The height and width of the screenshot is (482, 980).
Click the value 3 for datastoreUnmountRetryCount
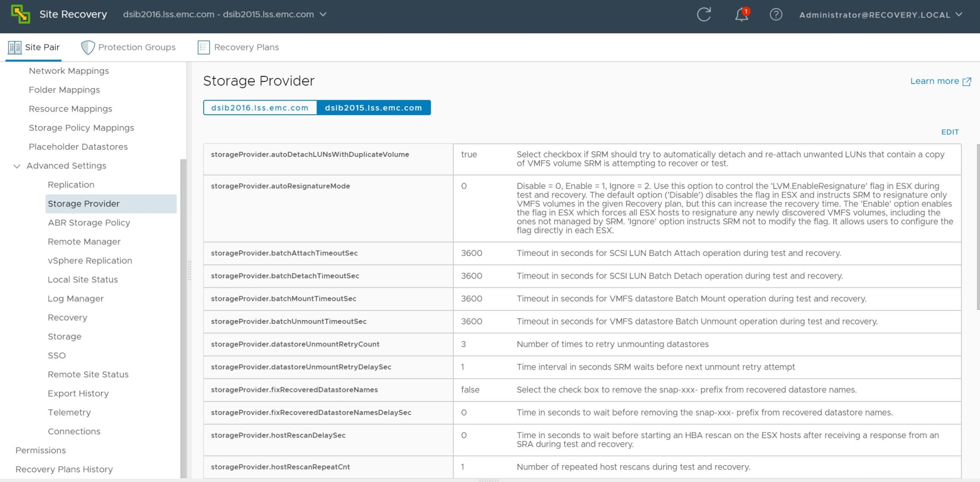463,344
